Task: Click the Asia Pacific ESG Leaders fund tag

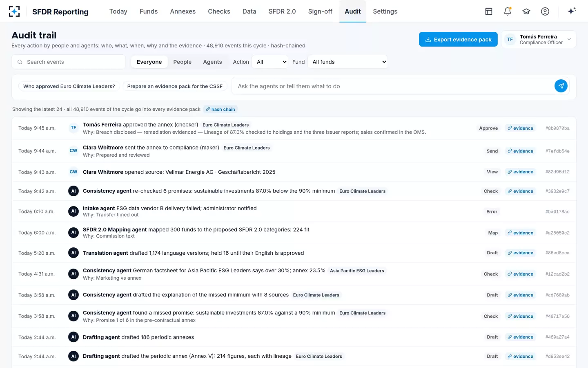Action: pos(357,271)
